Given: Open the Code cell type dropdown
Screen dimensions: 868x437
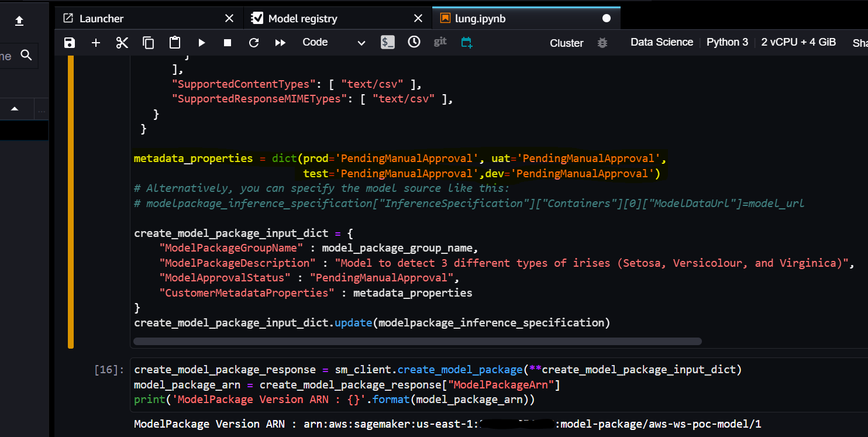Looking at the screenshot, I should point(333,42).
